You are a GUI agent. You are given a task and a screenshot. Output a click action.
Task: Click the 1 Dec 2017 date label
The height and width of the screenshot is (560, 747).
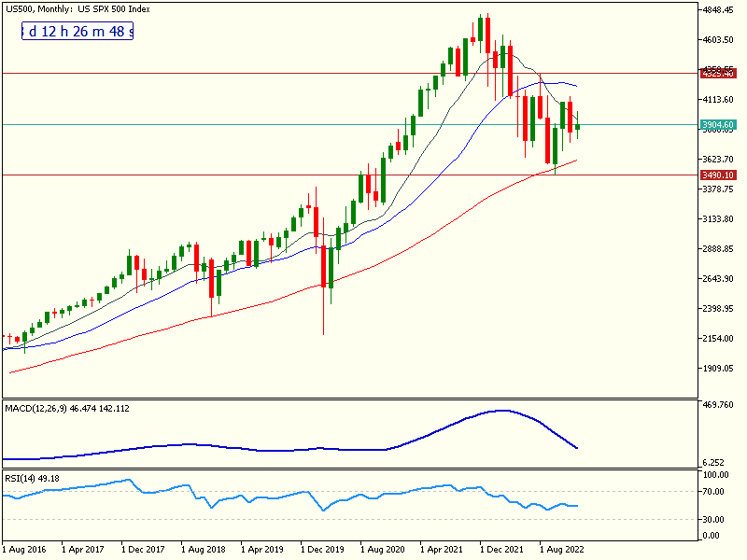(x=148, y=551)
